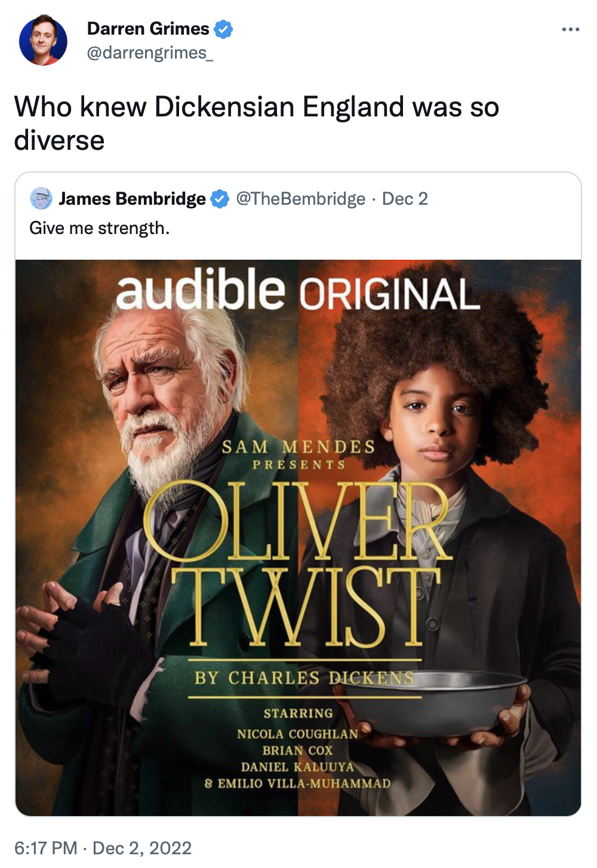Click the Darren Grimes display name
This screenshot has height=868, width=597.
point(148,29)
